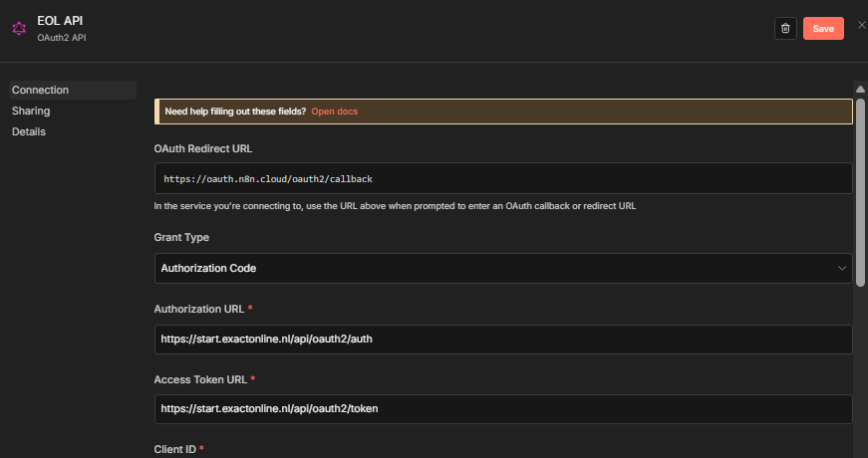
Task: Open the Connection tab
Action: tap(40, 91)
